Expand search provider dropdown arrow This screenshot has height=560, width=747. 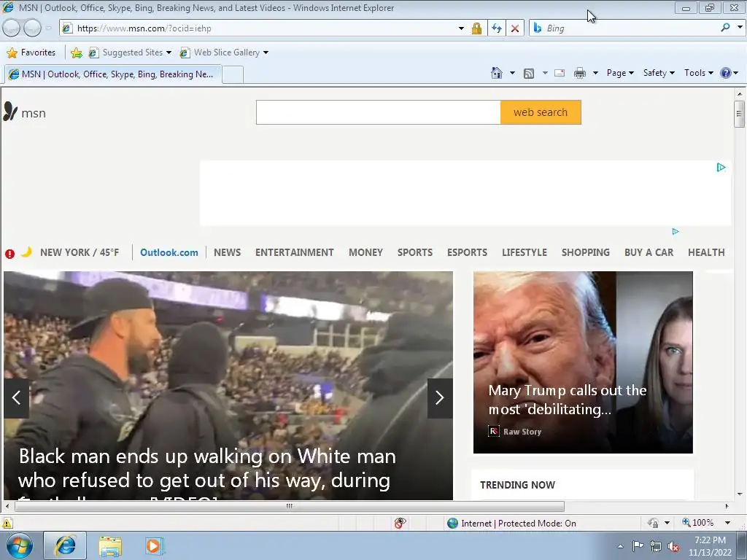click(x=740, y=28)
